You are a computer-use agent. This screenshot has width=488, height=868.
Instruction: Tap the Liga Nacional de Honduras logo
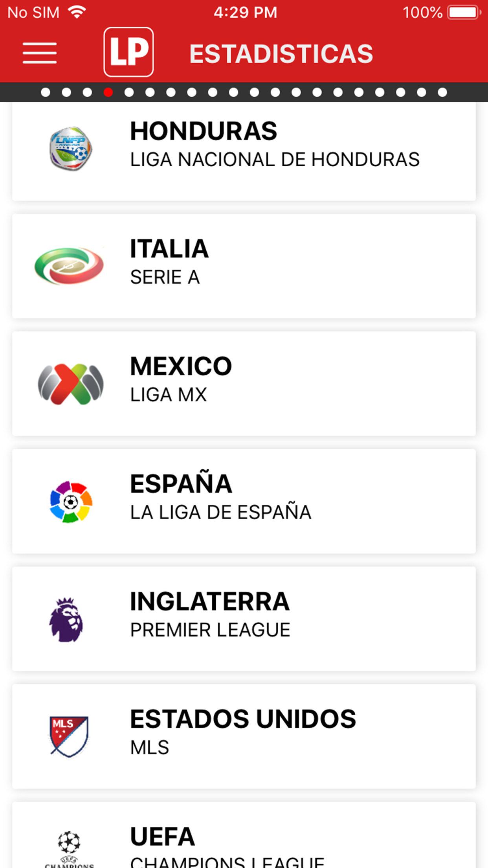(71, 149)
